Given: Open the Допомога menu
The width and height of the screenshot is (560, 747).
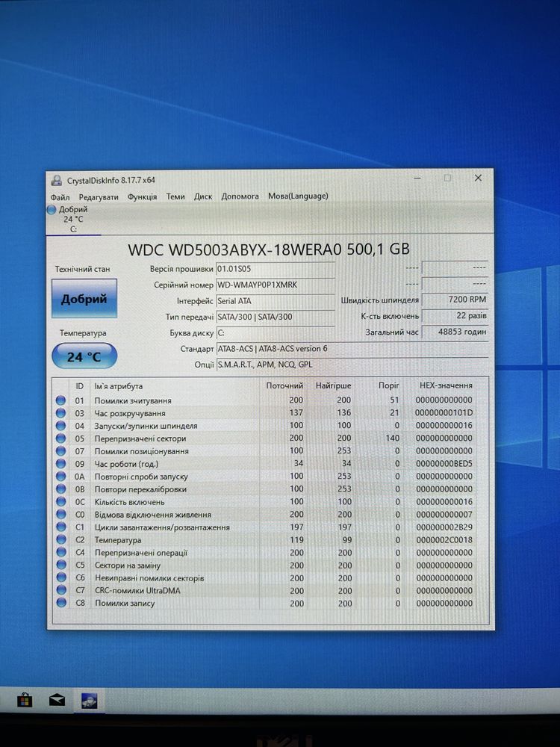Looking at the screenshot, I should pyautogui.click(x=240, y=196).
